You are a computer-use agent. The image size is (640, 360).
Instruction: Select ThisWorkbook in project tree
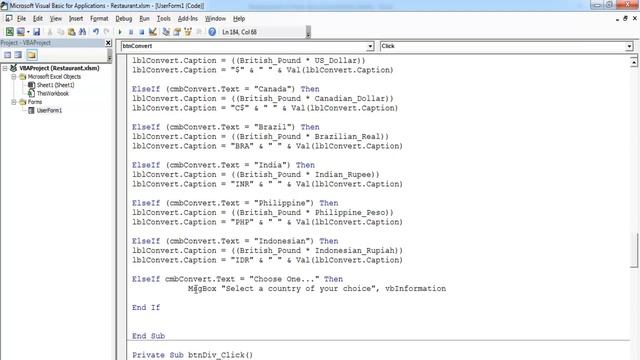pos(53,93)
